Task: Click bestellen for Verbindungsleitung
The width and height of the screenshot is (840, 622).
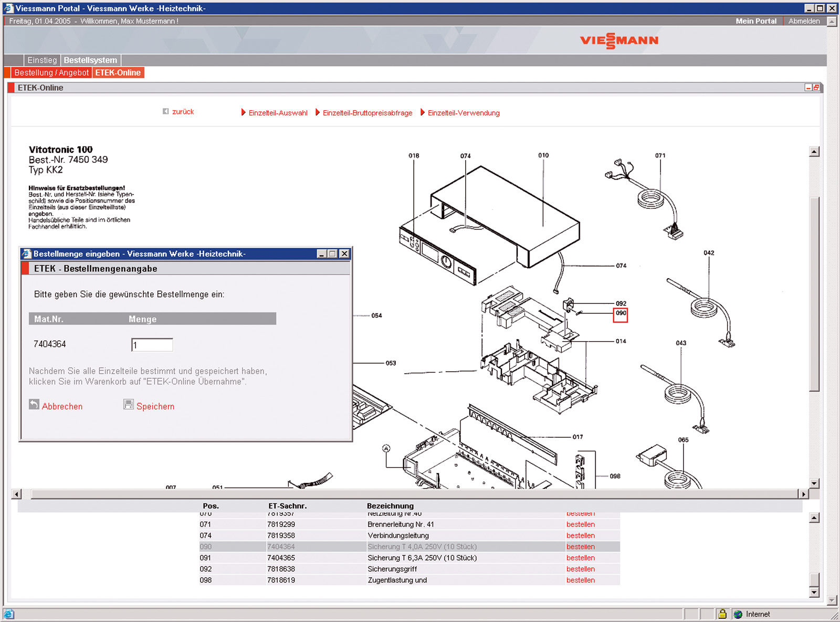Action: (581, 535)
